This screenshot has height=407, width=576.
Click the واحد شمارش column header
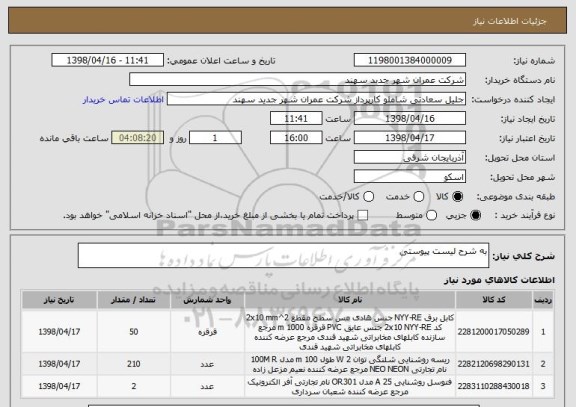[207, 300]
